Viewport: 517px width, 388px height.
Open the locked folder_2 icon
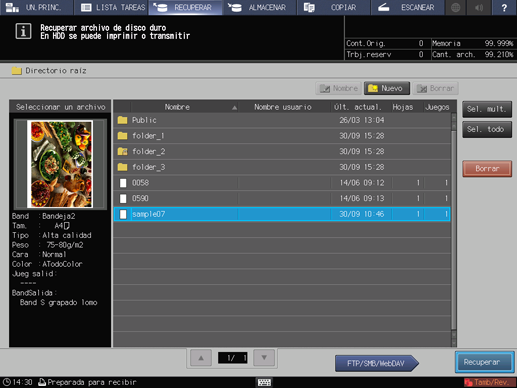coord(122,151)
